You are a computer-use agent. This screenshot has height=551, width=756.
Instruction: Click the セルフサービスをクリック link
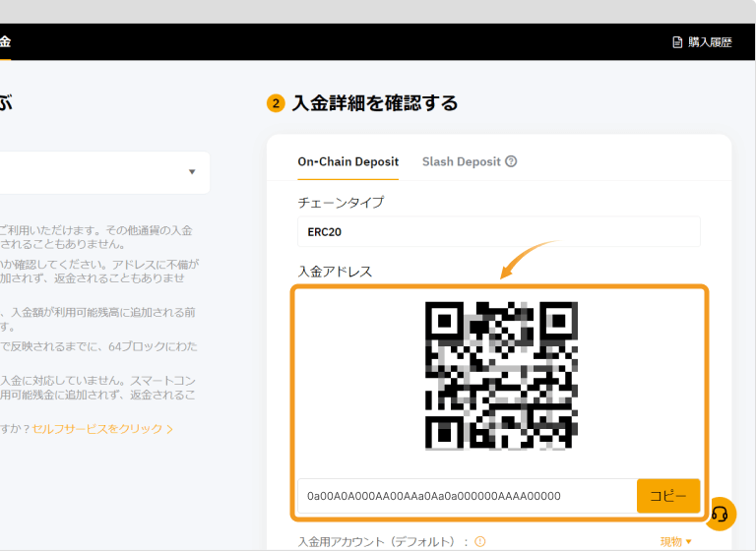(x=102, y=429)
